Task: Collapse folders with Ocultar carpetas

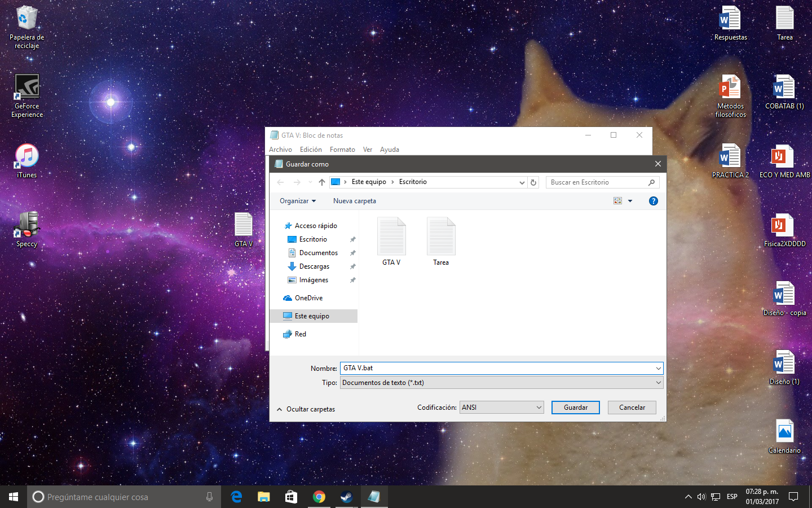Action: point(306,409)
